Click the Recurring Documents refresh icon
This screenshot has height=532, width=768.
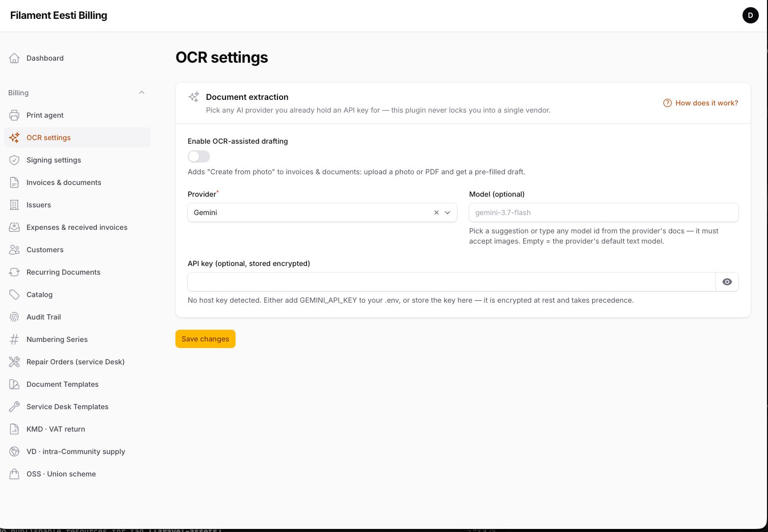[x=14, y=272]
